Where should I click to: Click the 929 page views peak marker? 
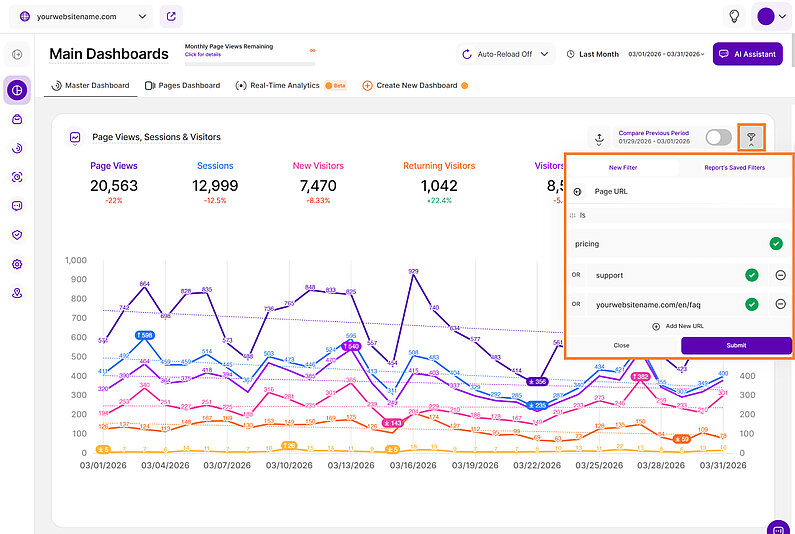[413, 272]
